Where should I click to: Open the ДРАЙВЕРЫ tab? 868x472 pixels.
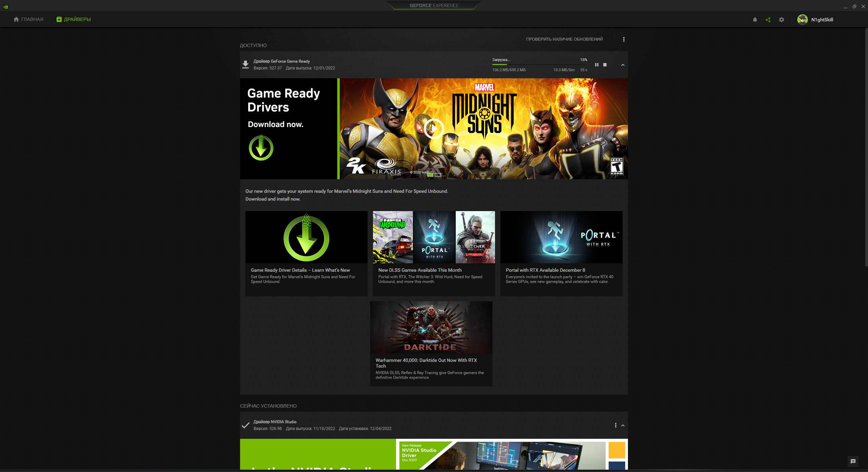tap(74, 19)
